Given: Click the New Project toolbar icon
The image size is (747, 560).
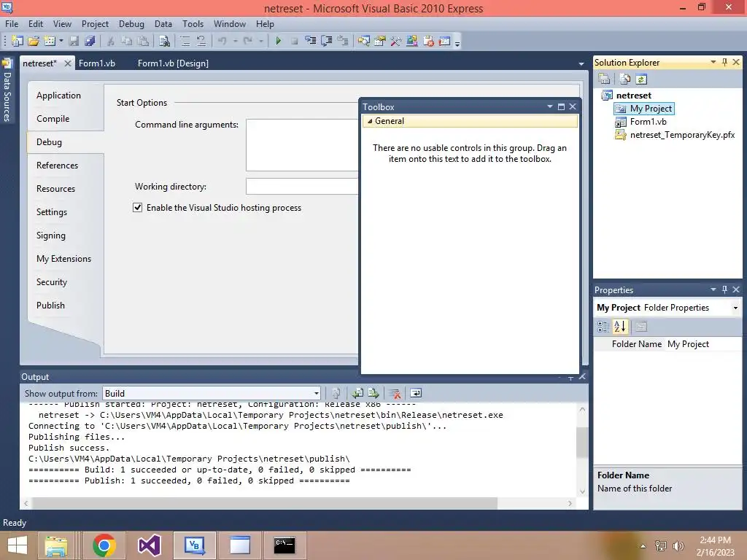Looking at the screenshot, I should click(x=18, y=41).
